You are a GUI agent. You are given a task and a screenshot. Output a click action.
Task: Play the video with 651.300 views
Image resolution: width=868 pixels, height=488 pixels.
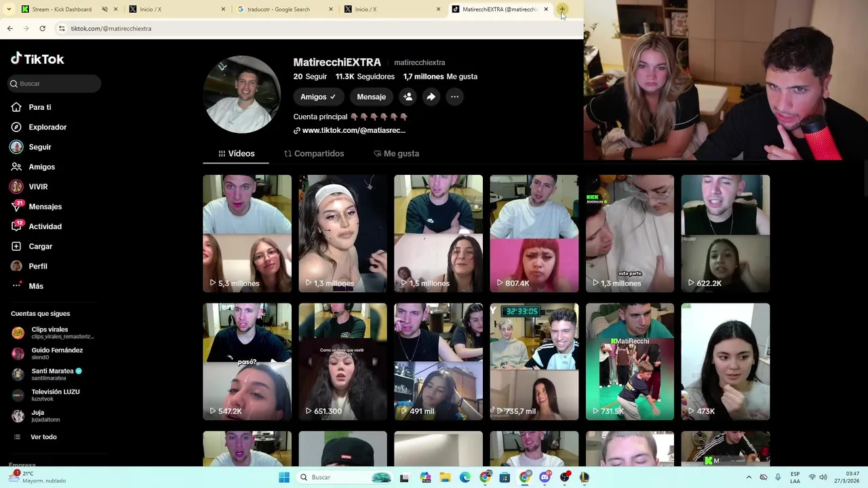pyautogui.click(x=342, y=361)
